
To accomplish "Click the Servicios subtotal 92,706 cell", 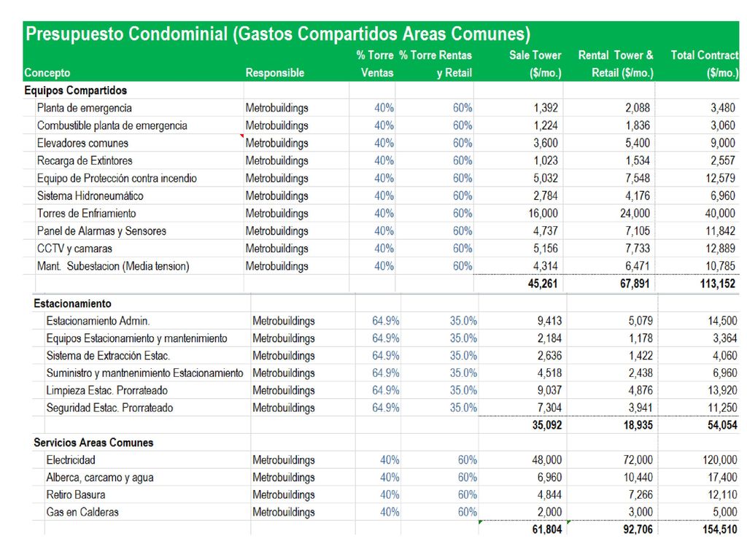I will pos(638,529).
